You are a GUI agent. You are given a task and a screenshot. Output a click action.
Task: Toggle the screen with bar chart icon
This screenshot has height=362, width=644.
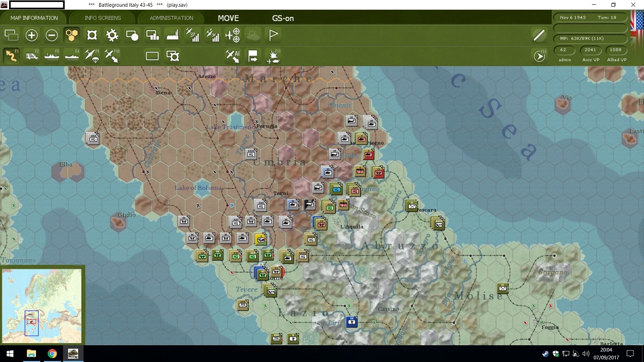click(152, 35)
